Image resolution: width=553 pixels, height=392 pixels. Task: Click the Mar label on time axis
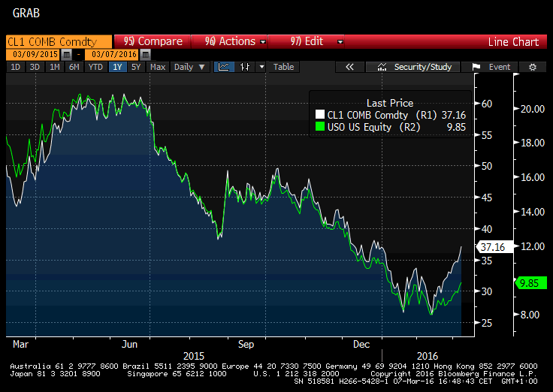point(20,344)
